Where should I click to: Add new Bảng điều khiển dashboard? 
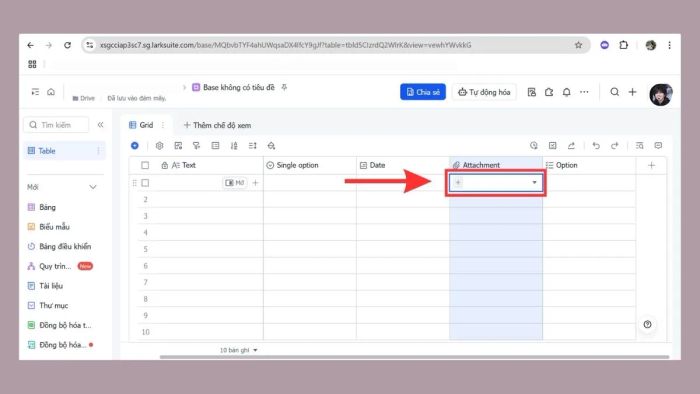(x=65, y=246)
